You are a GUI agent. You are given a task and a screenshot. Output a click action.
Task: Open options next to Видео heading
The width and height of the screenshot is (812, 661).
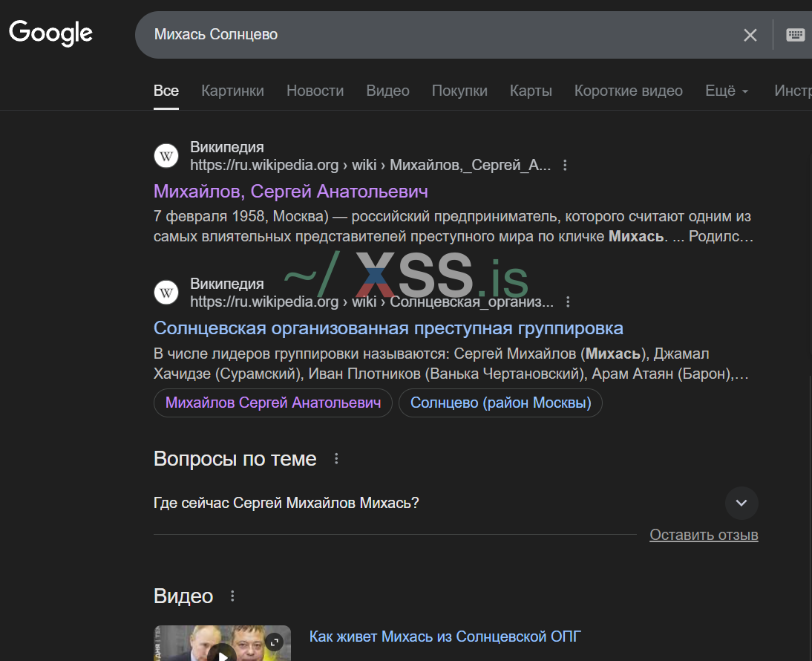pos(232,596)
